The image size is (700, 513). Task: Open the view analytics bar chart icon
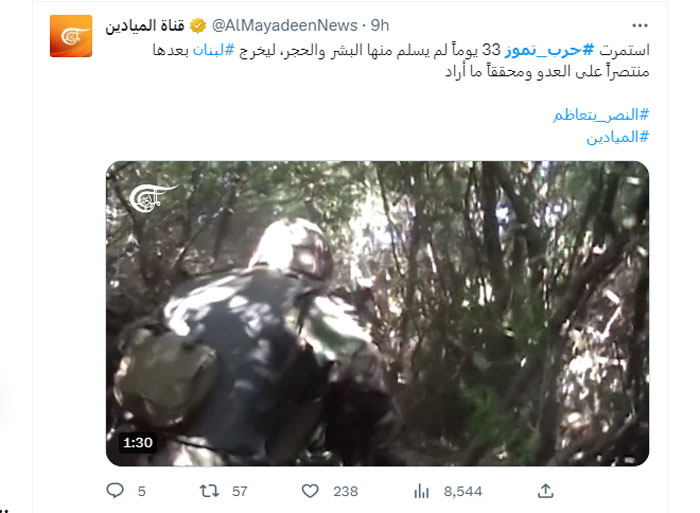[x=421, y=491]
